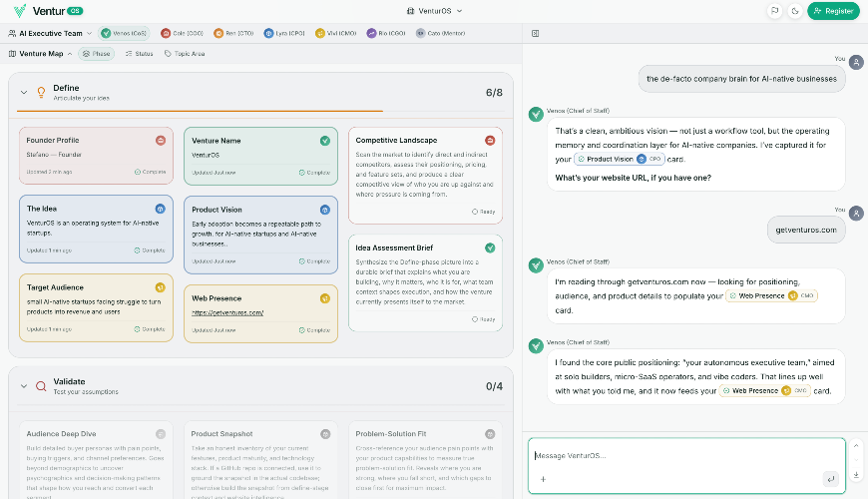Click the "the de-facto company brain" chat message
This screenshot has width=868, height=499.
[741, 79]
